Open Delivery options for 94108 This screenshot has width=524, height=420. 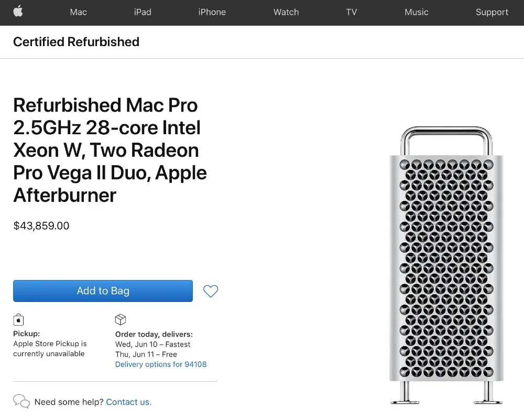[161, 364]
